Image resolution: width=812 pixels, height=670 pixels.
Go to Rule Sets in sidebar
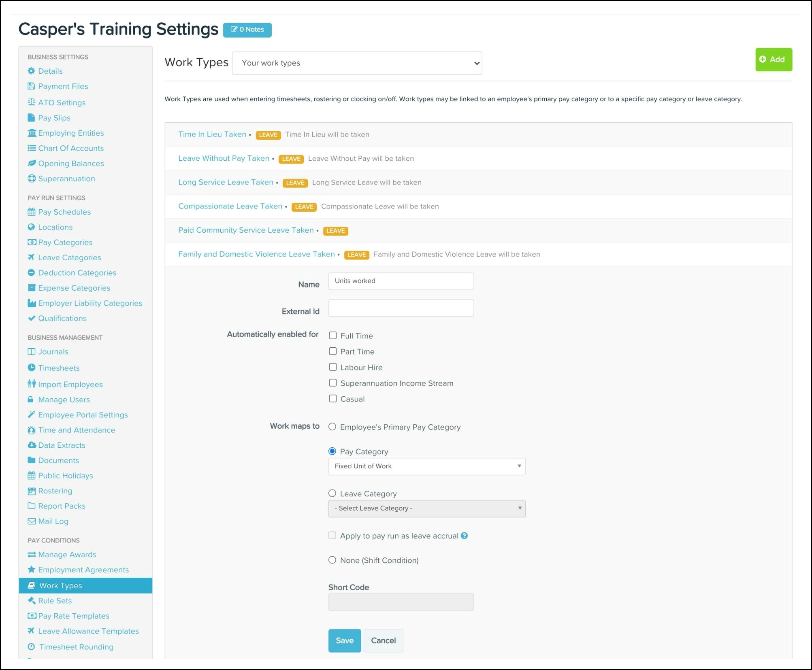55,601
